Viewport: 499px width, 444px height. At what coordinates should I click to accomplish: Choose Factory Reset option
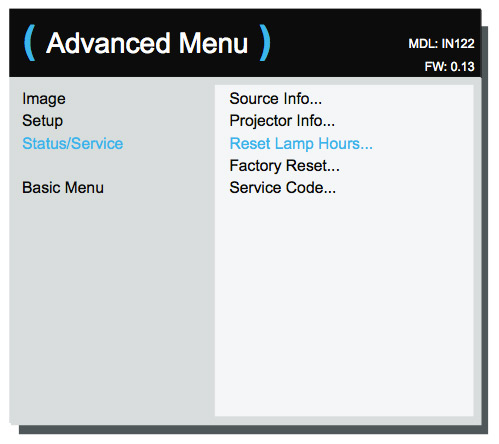(x=285, y=166)
